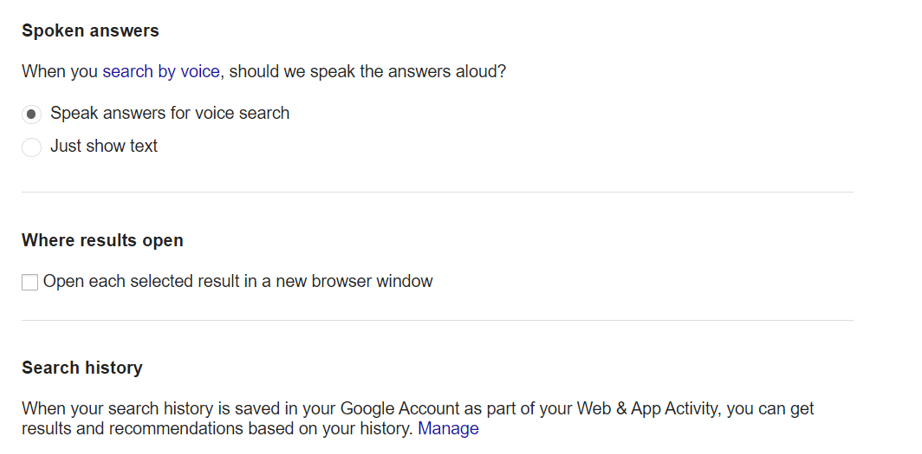Click the Spoken answers section heading

(90, 31)
